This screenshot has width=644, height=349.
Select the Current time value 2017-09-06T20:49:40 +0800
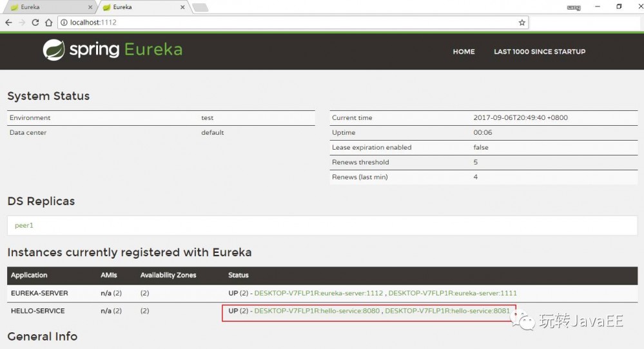pyautogui.click(x=521, y=117)
